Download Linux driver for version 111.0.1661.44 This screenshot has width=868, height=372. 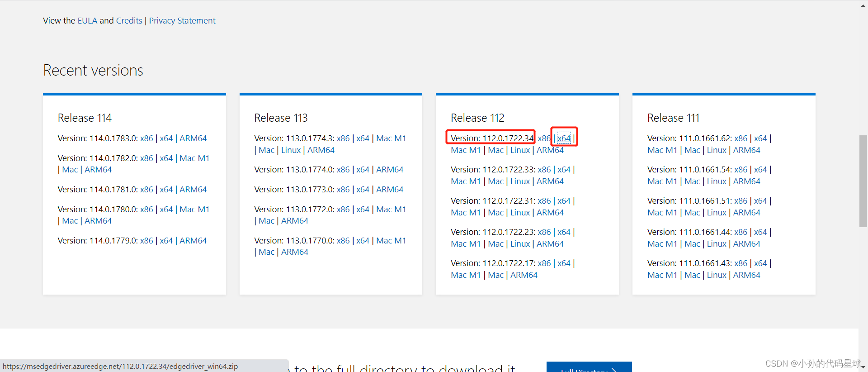[x=717, y=244]
